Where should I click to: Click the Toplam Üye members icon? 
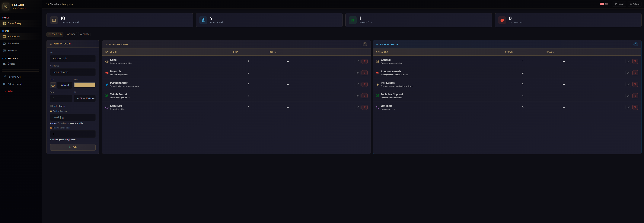[353, 20]
